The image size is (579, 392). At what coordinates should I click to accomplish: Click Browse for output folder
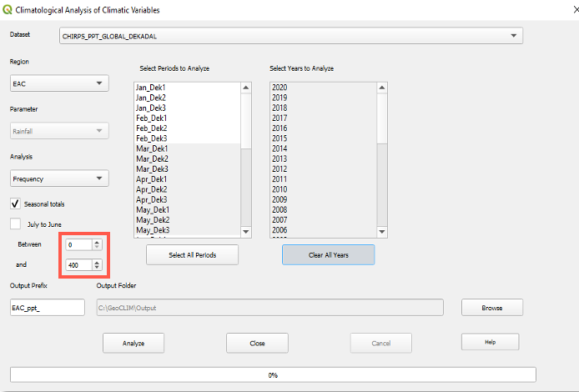[x=492, y=308]
